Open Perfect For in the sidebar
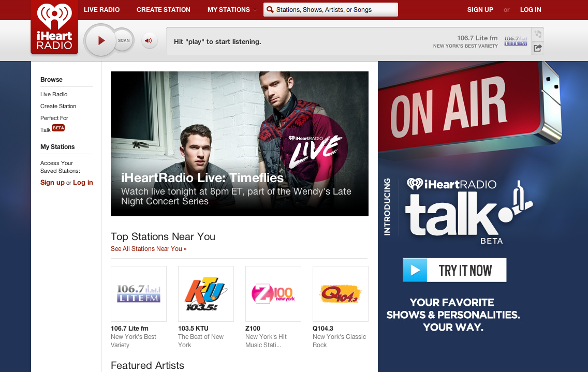This screenshot has height=372, width=588. coord(54,118)
